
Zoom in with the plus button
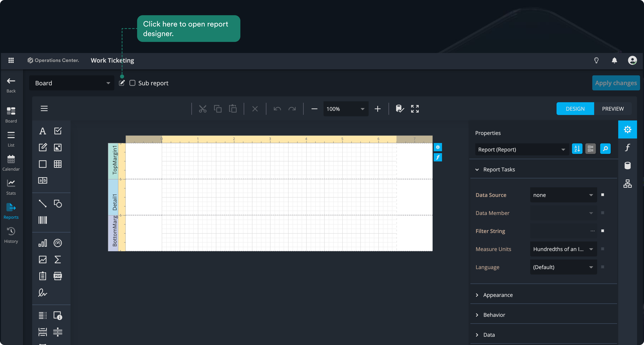tap(377, 109)
